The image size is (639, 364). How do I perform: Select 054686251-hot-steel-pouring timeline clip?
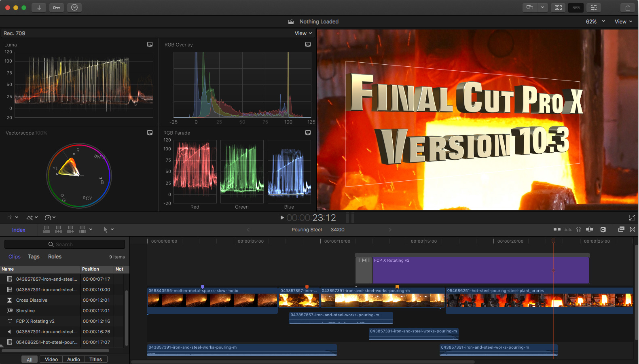539,300
